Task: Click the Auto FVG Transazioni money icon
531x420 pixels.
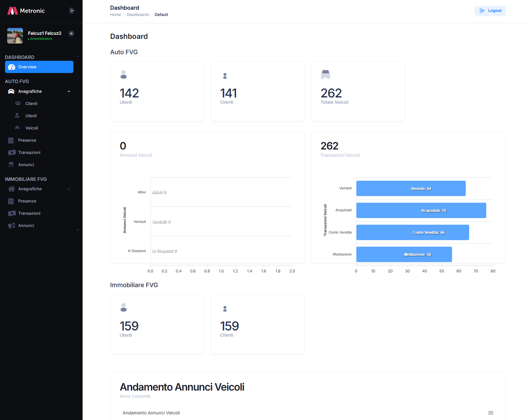Action: (12, 152)
